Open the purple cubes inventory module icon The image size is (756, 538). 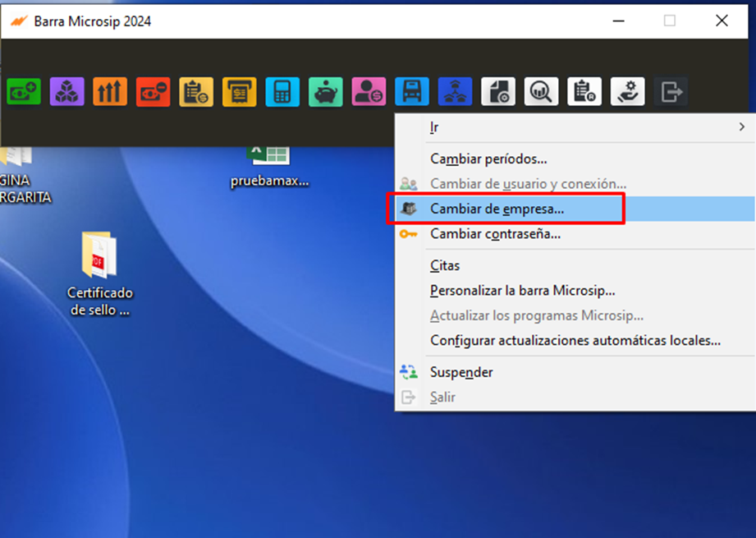coord(67,91)
